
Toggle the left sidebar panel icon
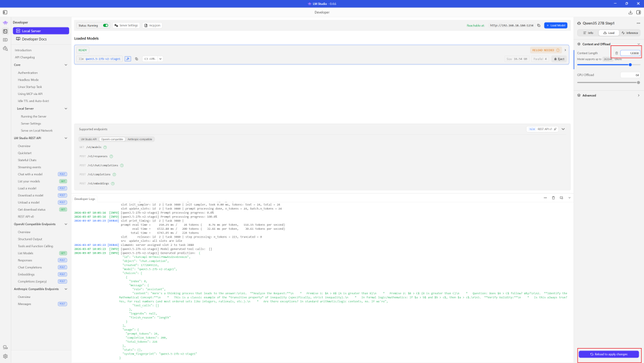tap(5, 12)
